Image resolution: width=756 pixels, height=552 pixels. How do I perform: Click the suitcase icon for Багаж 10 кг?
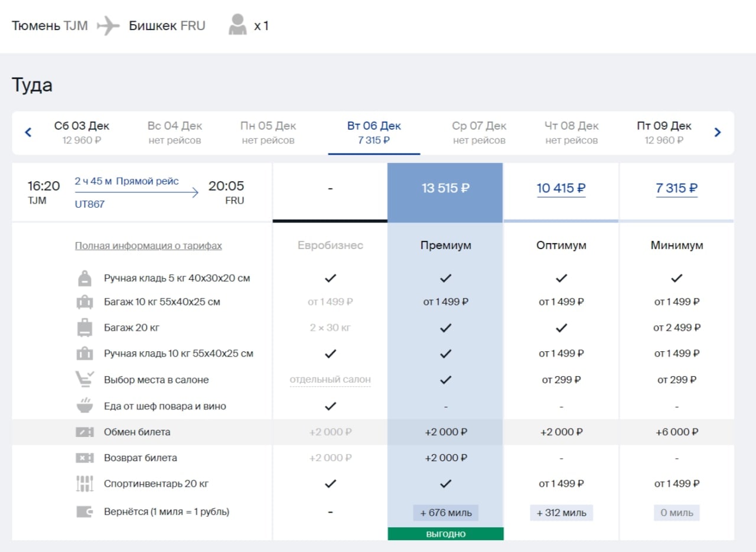coord(85,302)
